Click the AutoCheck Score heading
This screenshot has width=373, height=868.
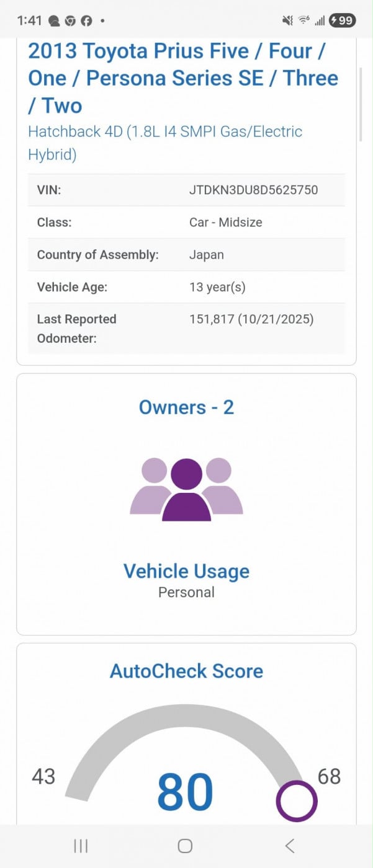(186, 671)
